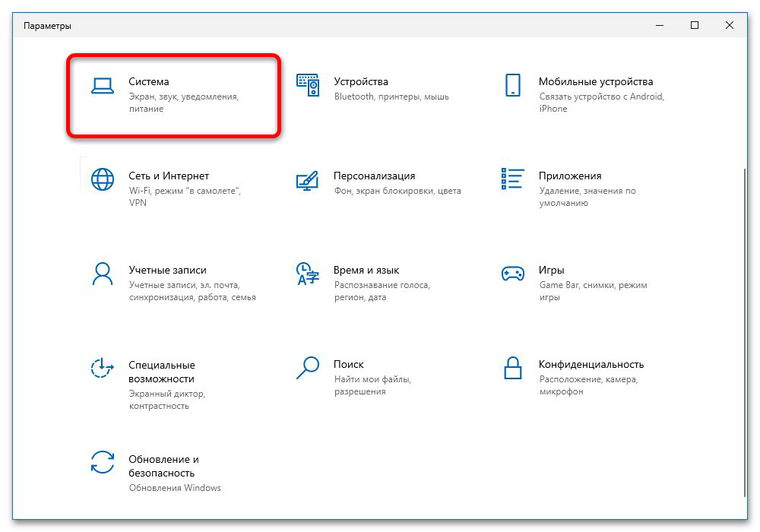760x532 pixels.
Task: Open the Конфиденциальность title
Action: 591,364
